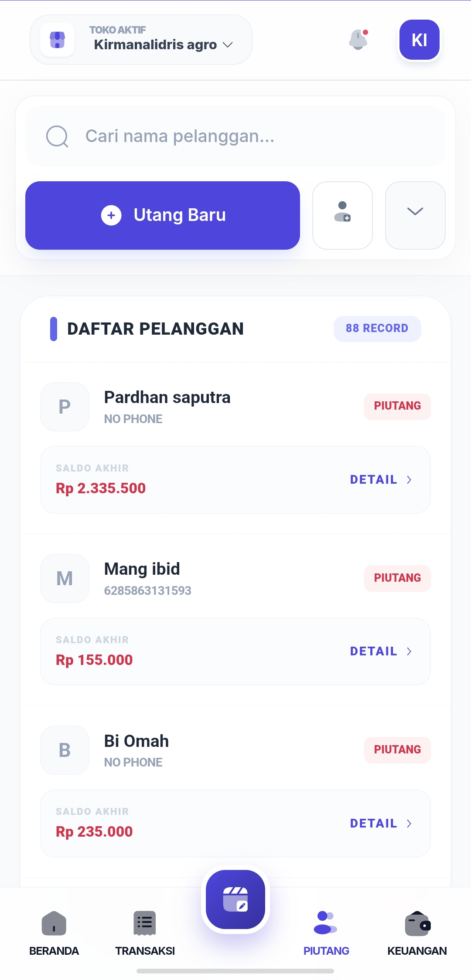
Task: Create a new debt with Utang Baru
Action: [163, 215]
